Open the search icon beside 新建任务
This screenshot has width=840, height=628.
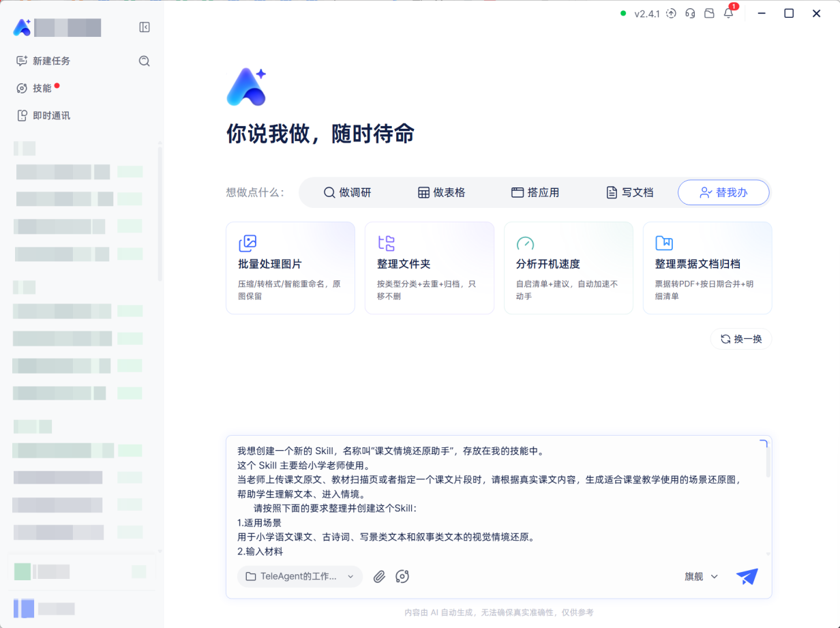145,61
